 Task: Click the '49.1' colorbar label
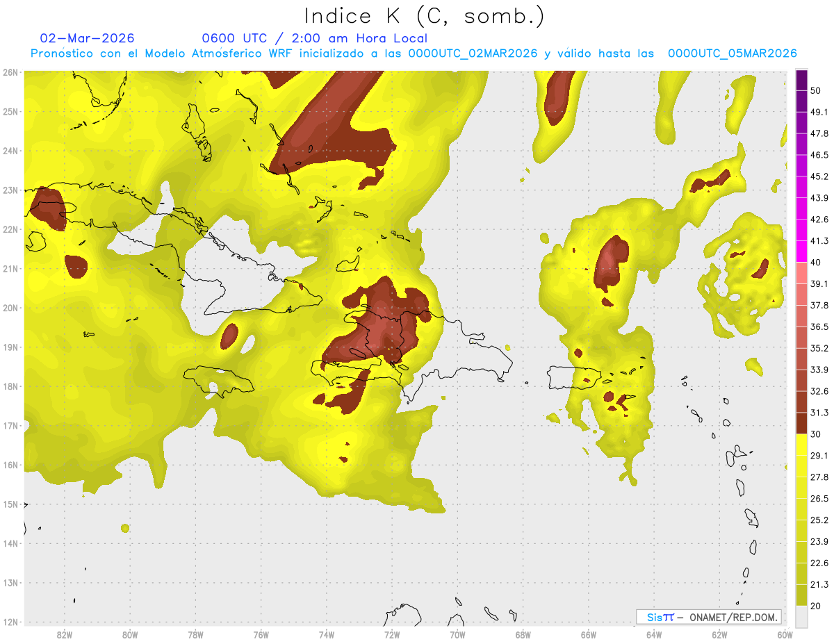coord(819,112)
